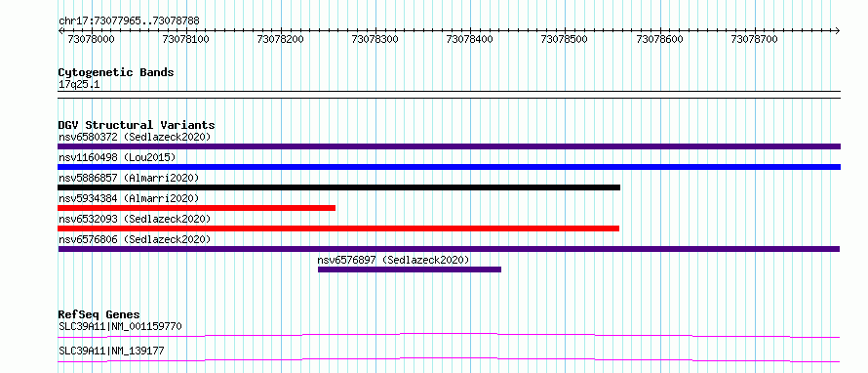Image resolution: width=868 pixels, height=373 pixels.
Task: Open the nsv5886857 (Almarri2020) variant label
Action: [129, 178]
